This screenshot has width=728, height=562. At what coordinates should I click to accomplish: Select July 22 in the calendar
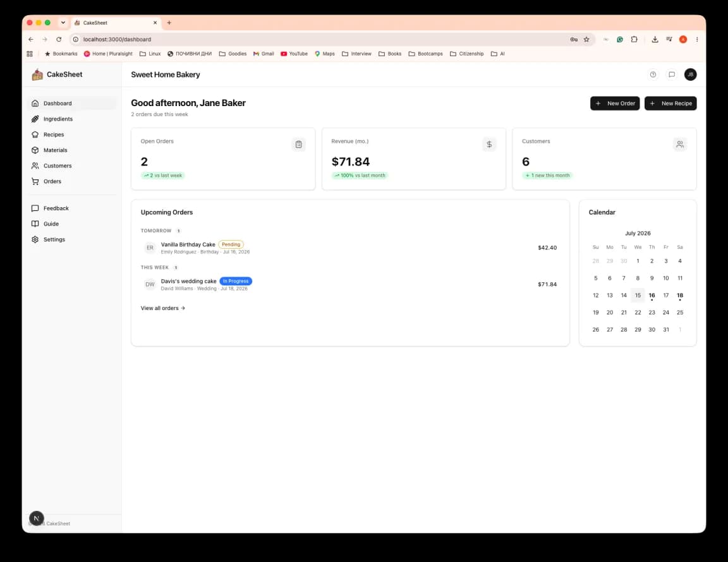(x=638, y=313)
